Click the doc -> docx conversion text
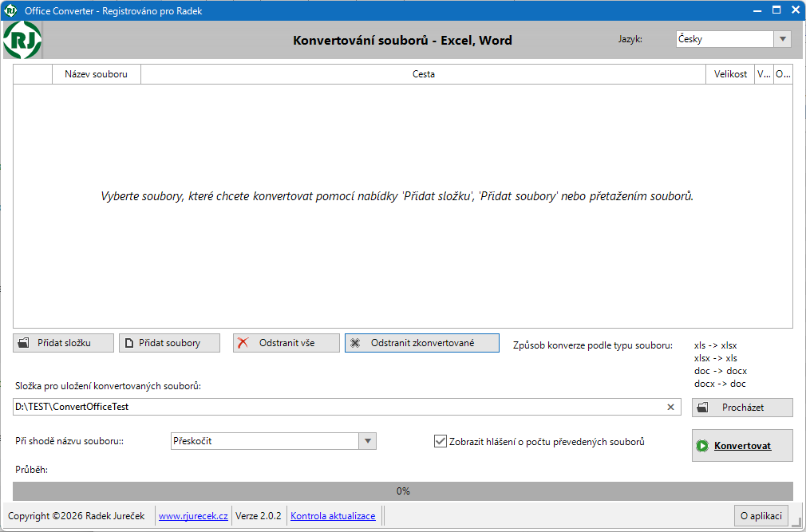The width and height of the screenshot is (806, 532). [721, 371]
